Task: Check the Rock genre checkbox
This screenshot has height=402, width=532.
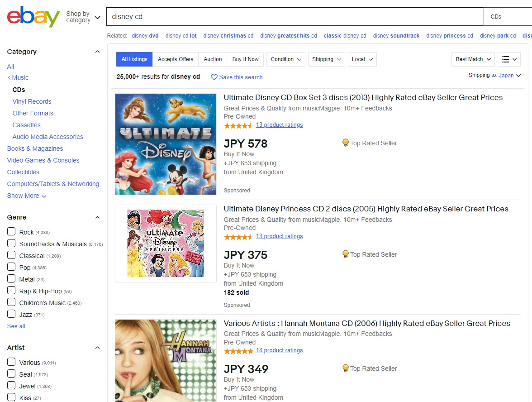Action: click(x=11, y=232)
